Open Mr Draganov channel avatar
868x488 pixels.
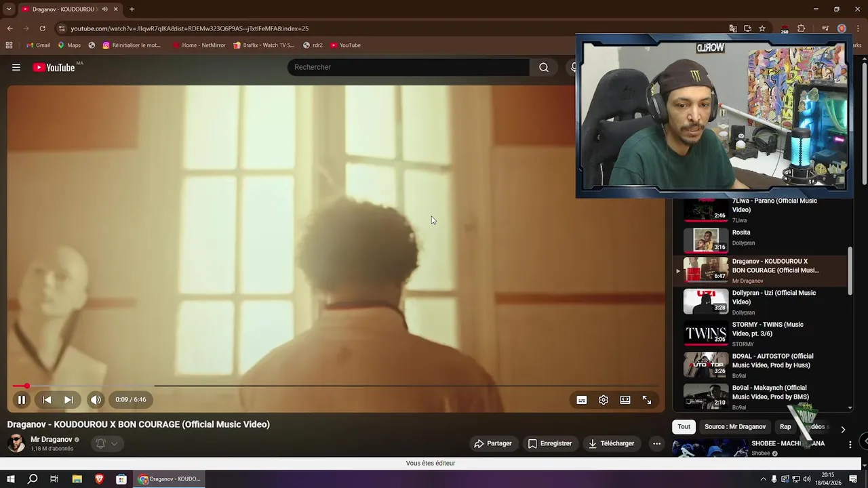tap(16, 443)
